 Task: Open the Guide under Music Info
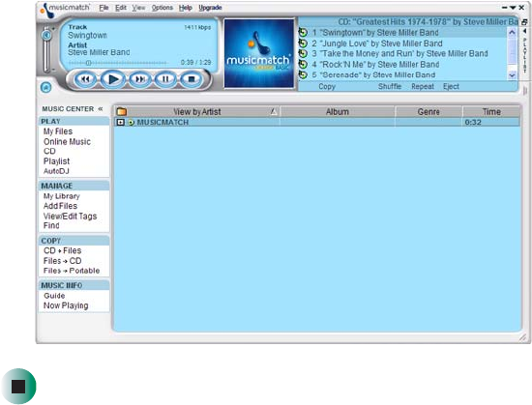tap(54, 296)
